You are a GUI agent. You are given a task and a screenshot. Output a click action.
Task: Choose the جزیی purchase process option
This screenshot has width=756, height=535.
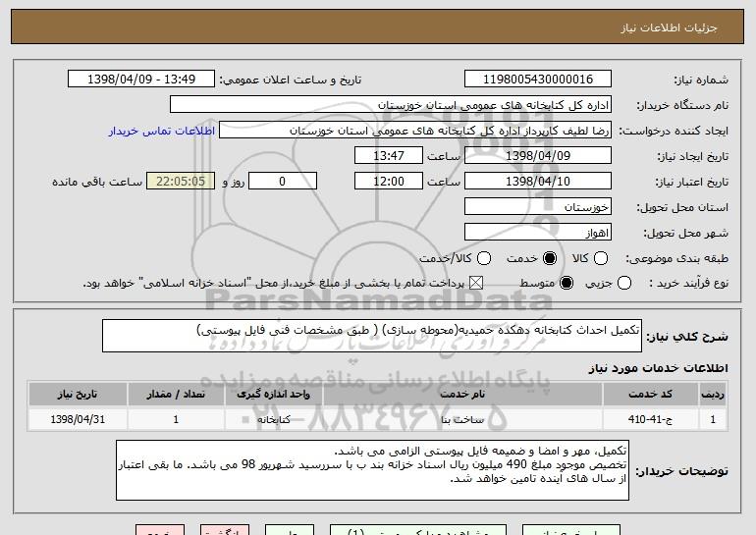pyautogui.click(x=623, y=283)
